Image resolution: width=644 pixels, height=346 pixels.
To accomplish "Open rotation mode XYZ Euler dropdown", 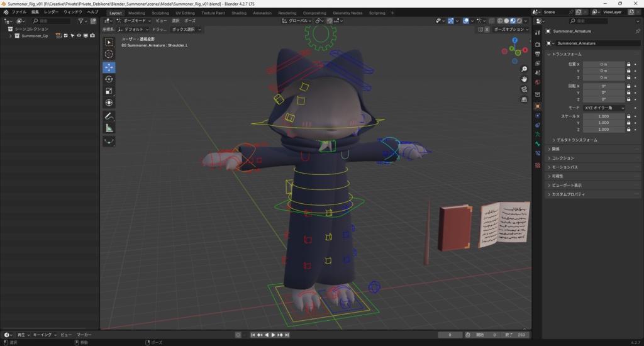I will pos(604,108).
